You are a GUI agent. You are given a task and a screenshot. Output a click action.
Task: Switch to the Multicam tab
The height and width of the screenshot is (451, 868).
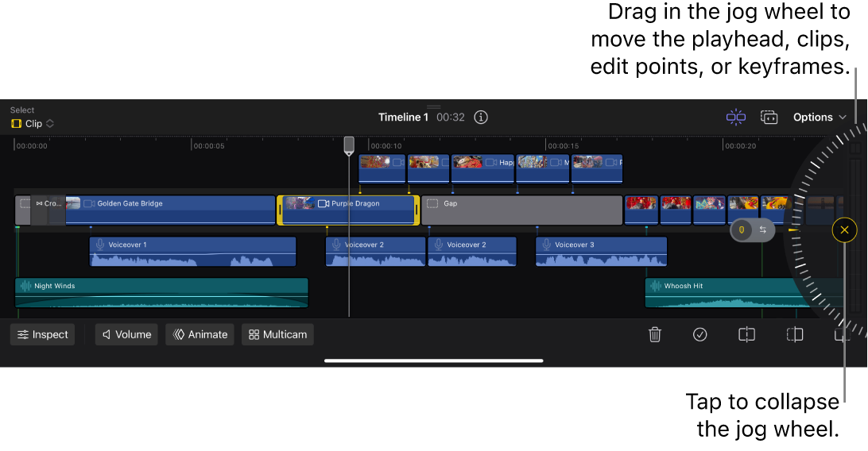pos(277,335)
